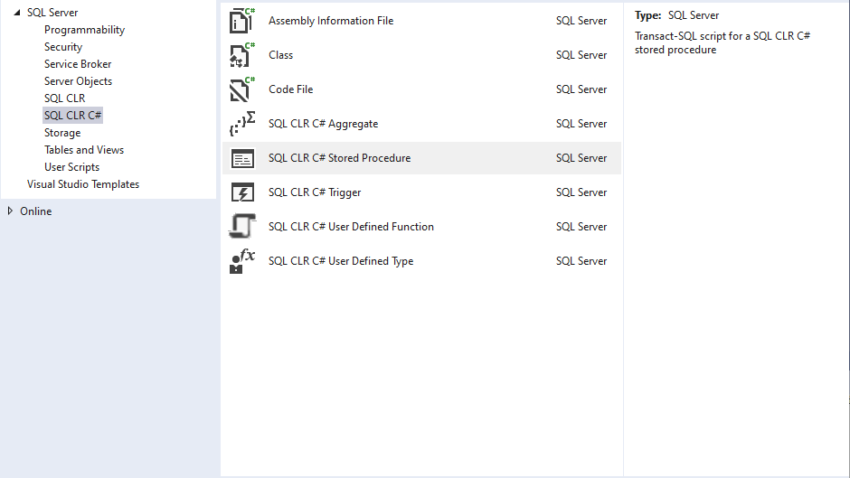Select Visual Studio Templates node
Screen dimensions: 850x478
[83, 184]
